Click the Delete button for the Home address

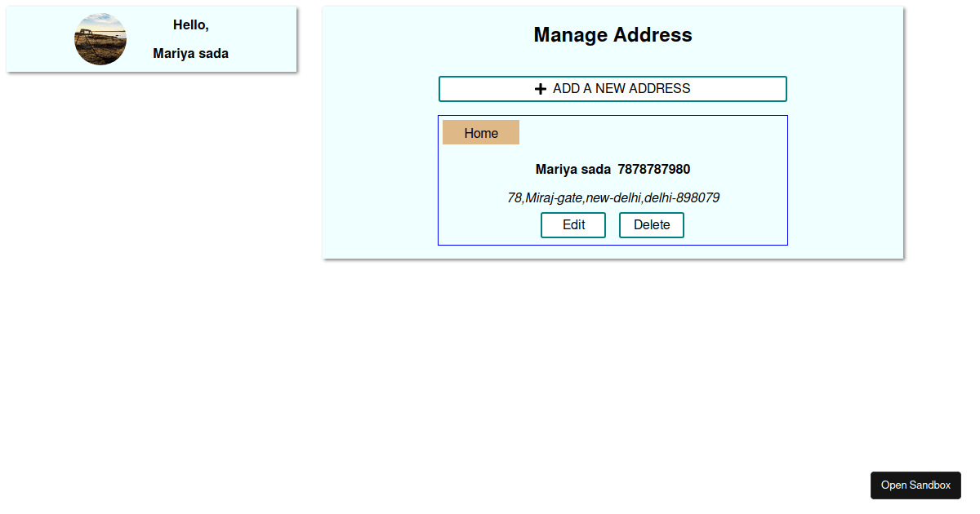point(651,224)
